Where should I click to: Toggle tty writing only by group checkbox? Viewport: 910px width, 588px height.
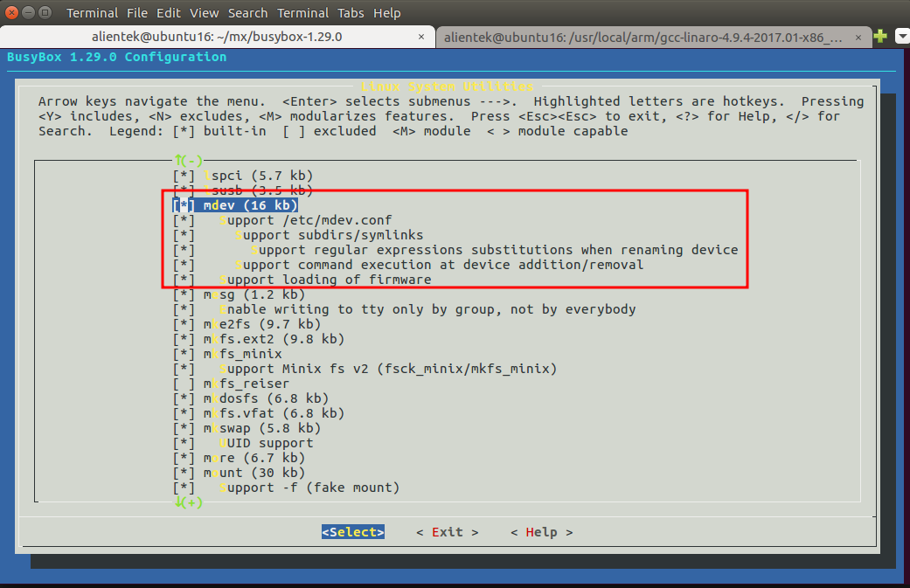pos(184,309)
